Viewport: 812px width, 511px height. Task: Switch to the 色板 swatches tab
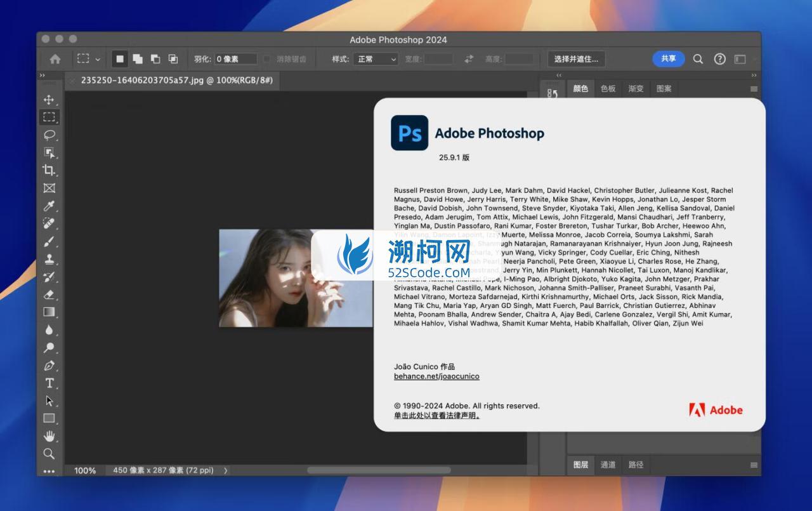pyautogui.click(x=608, y=89)
